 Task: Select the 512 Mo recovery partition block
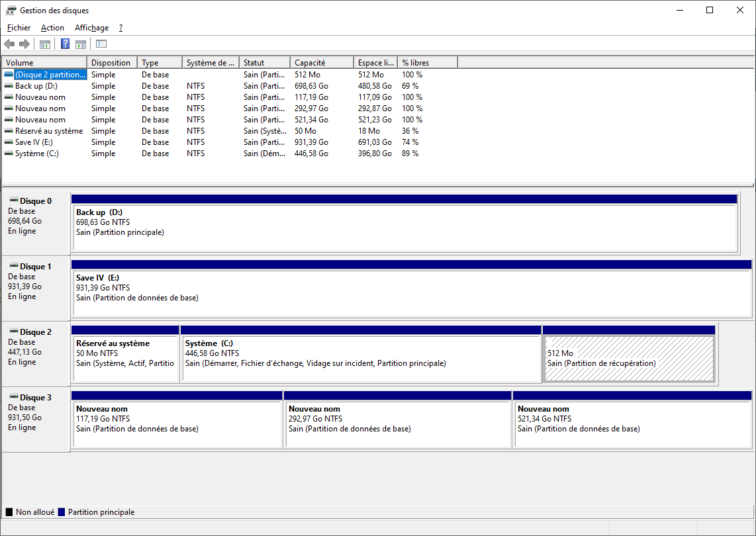628,359
